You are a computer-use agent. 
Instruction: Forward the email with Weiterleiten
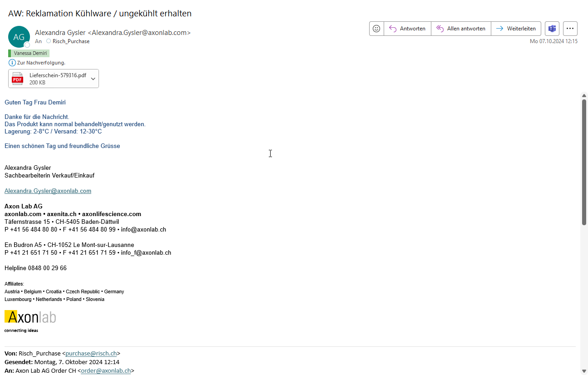click(x=516, y=28)
